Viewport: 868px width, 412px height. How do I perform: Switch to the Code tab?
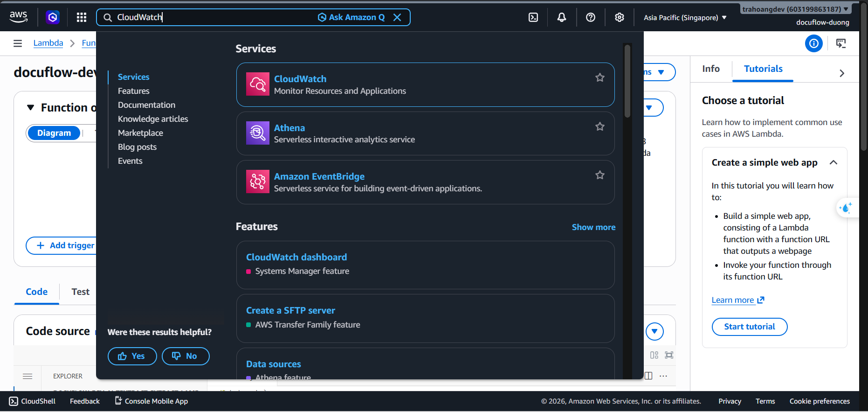coord(37,292)
